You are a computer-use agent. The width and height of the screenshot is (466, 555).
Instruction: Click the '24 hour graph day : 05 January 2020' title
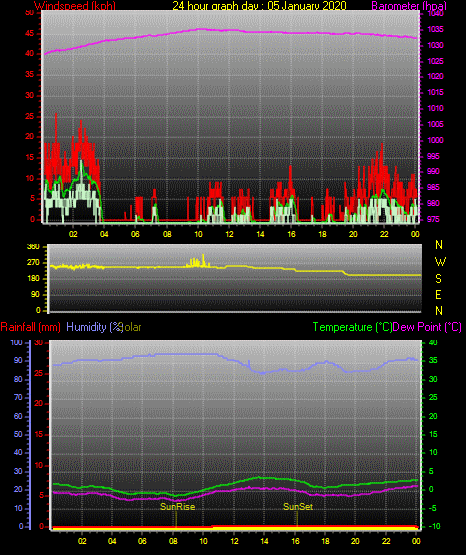(259, 6)
